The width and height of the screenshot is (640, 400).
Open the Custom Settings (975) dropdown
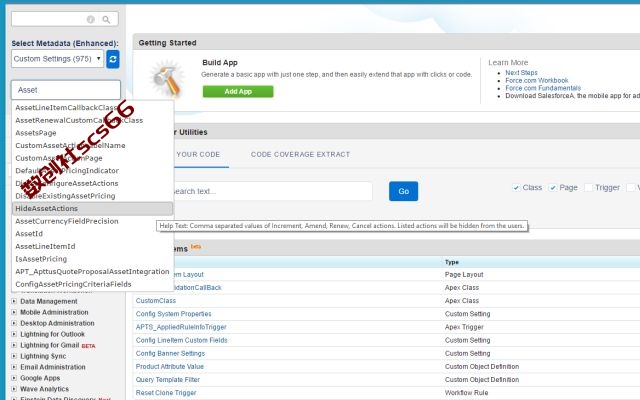pyautogui.click(x=57, y=59)
